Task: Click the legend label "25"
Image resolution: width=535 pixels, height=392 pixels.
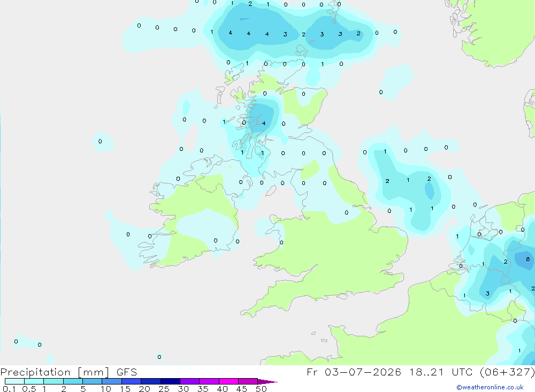Action: (164, 389)
